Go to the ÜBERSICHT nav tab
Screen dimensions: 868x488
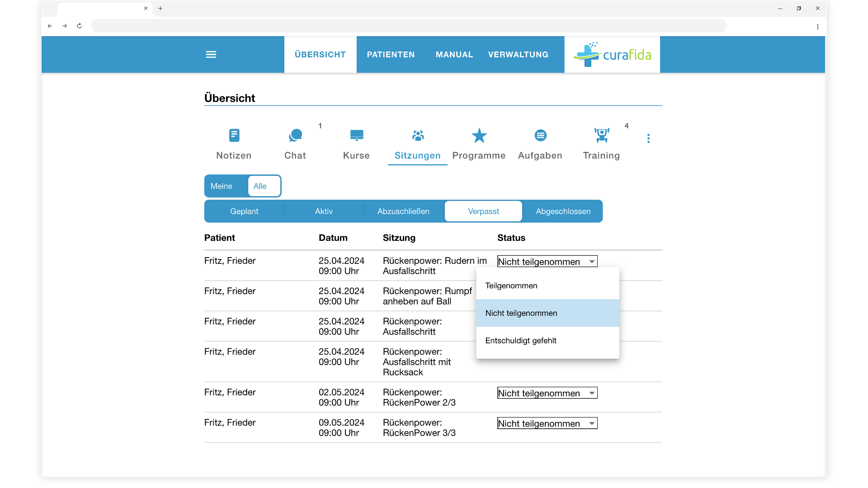click(320, 55)
